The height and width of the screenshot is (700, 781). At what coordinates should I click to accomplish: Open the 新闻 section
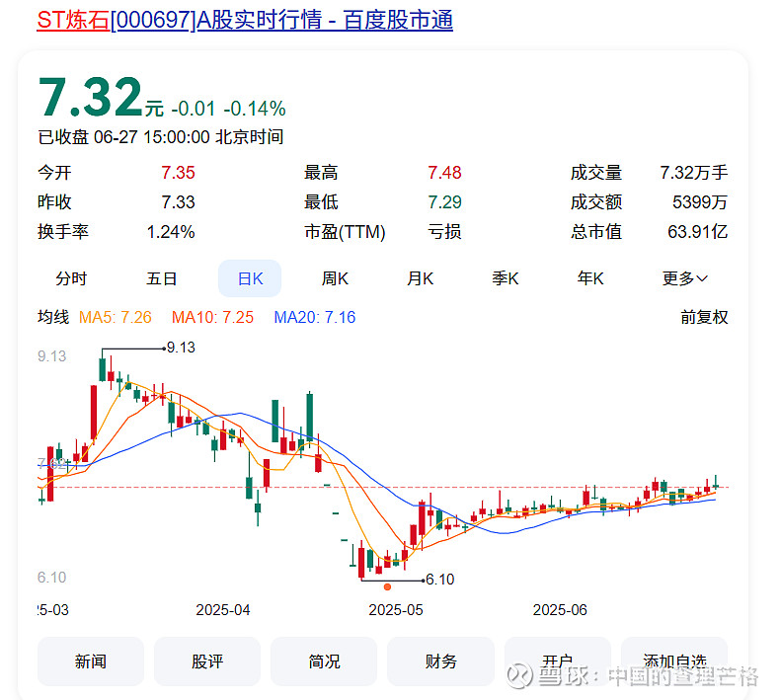(91, 661)
